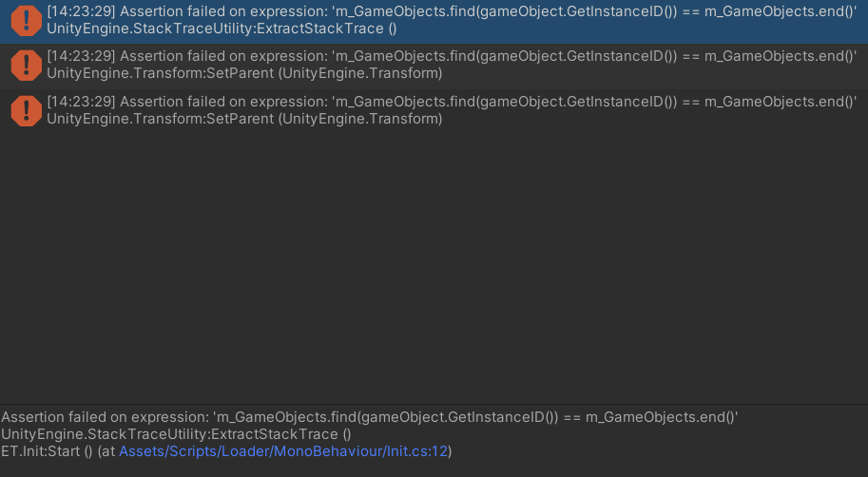Click the assertion message in the detail pane
868x477 pixels.
[369, 417]
